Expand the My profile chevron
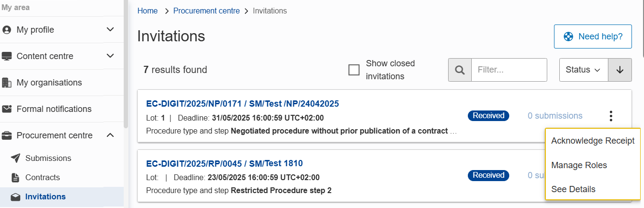644x208 pixels. pyautogui.click(x=110, y=30)
